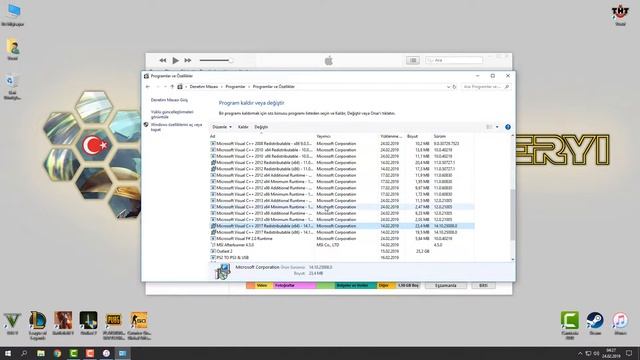Screen dimensions: 640x360
Task: Click the teal Belgeler storage segment
Action: click(x=355, y=285)
